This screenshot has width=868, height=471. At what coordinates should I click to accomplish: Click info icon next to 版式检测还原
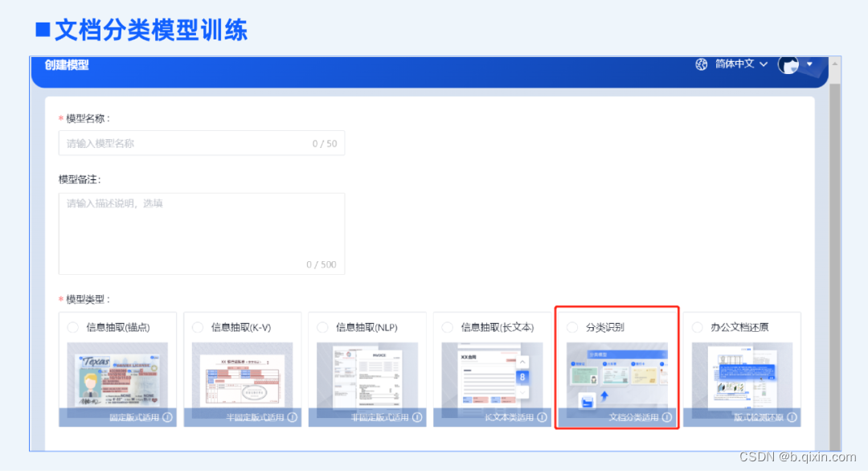(x=792, y=417)
